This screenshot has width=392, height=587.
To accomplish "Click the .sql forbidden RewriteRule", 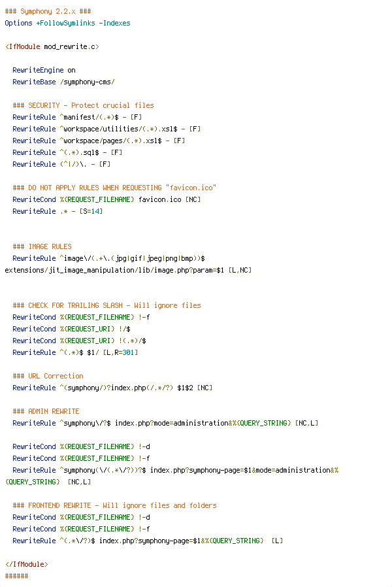I will click(67, 152).
